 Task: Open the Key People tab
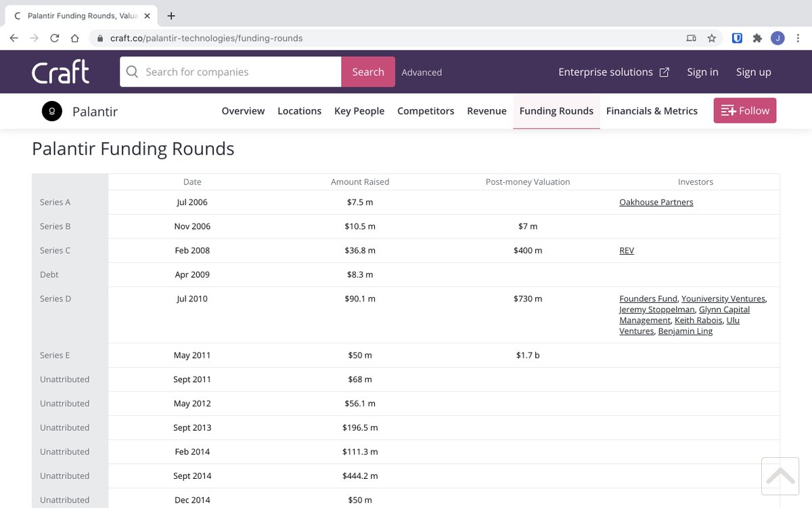click(359, 111)
